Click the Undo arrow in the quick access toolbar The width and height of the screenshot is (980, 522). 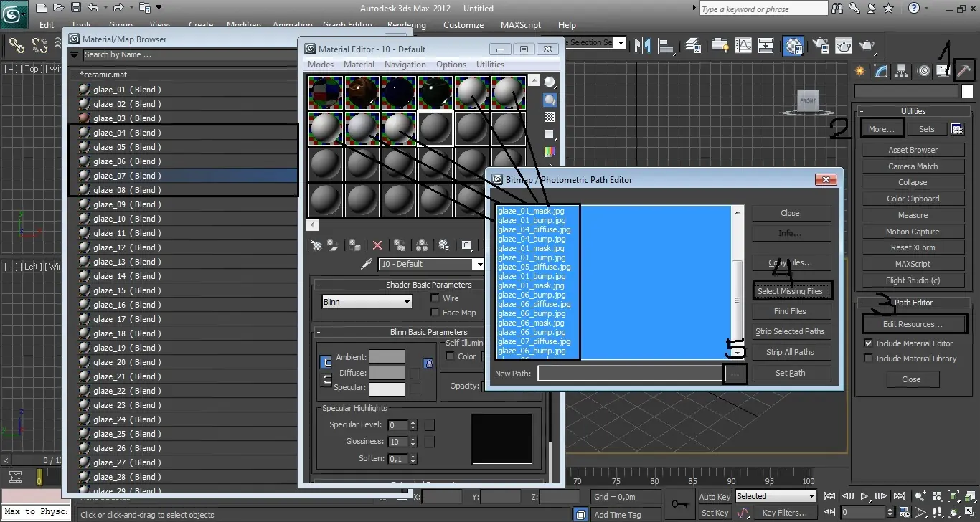click(93, 8)
